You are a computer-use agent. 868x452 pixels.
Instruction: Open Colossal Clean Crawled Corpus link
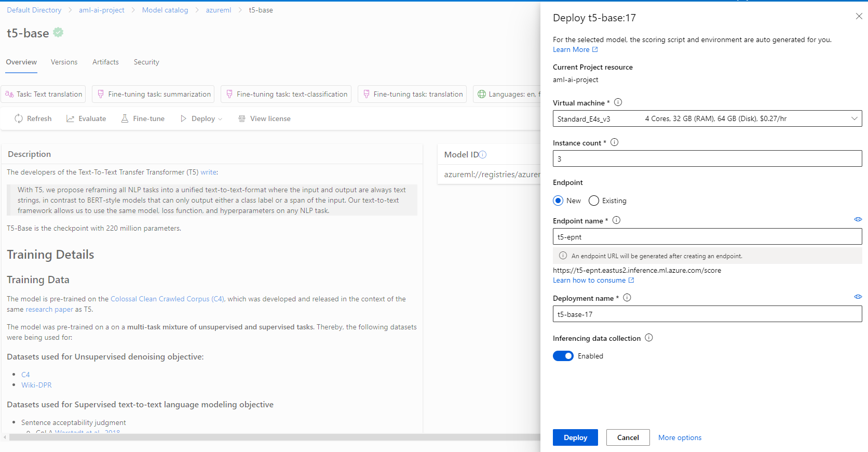click(168, 299)
